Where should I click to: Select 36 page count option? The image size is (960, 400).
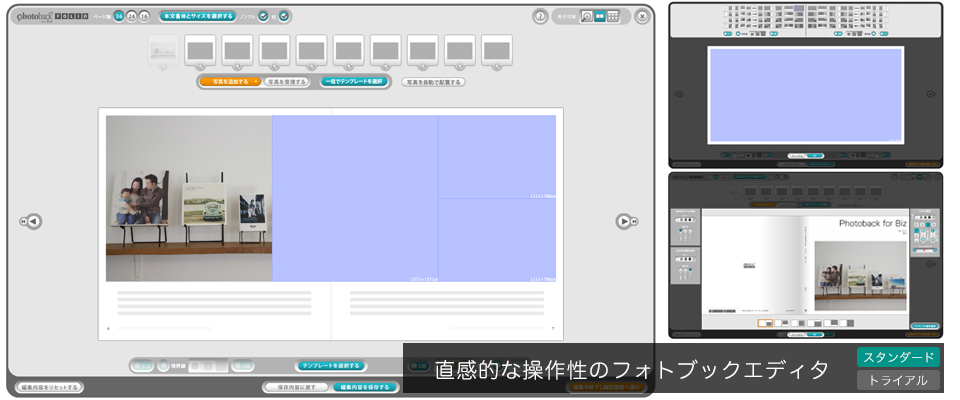coord(119,16)
